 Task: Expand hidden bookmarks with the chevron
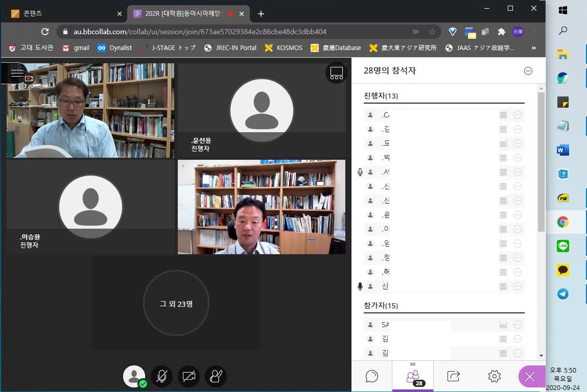pos(534,48)
